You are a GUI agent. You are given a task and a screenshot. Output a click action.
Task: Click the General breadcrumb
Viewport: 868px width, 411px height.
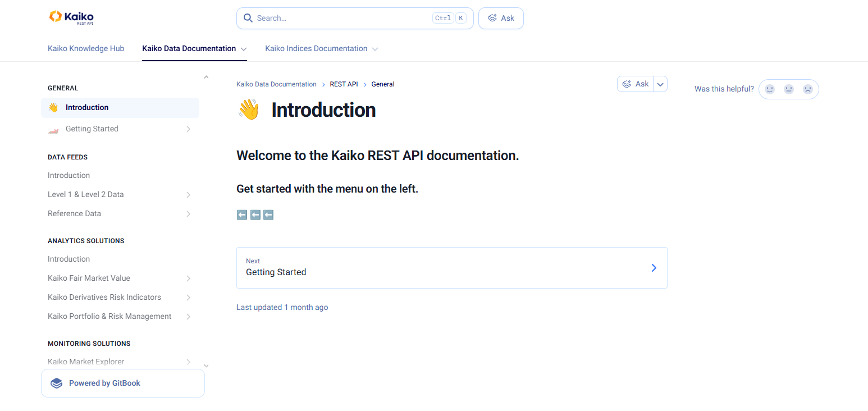coord(383,84)
